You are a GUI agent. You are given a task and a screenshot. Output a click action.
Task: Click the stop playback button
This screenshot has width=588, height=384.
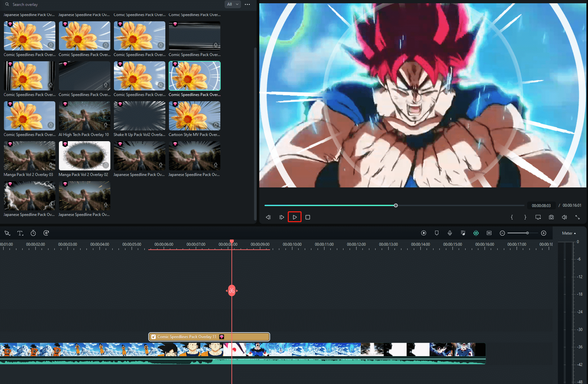tap(307, 217)
